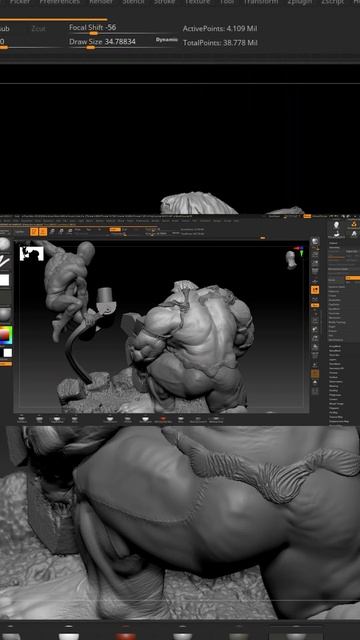Click the Transp icon below PolyF
The width and height of the screenshot is (360, 640).
(315, 382)
